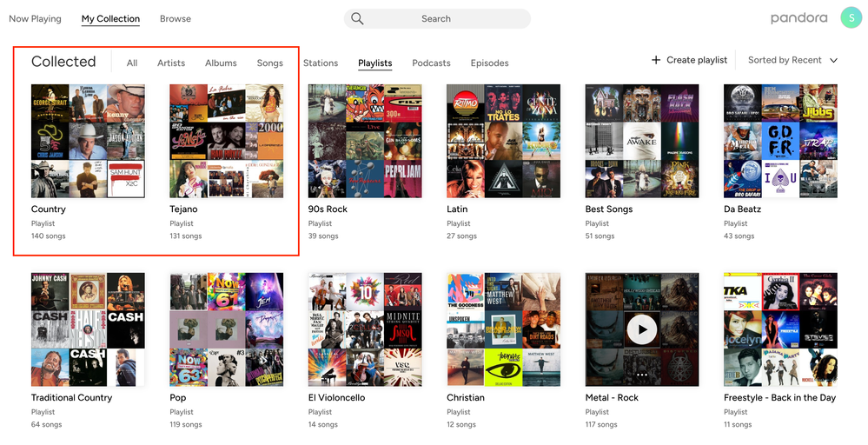The width and height of the screenshot is (868, 445).
Task: Click the Metal - Rock title link
Action: coord(612,397)
